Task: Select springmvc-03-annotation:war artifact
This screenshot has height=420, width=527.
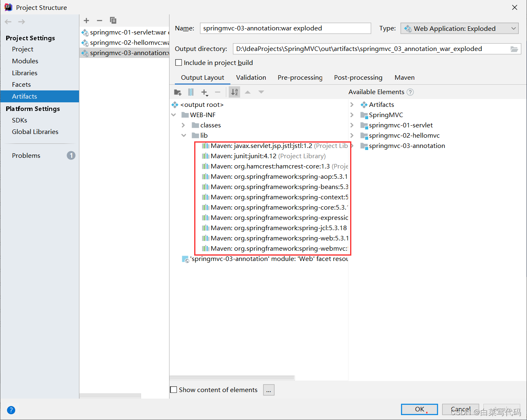Action: [124, 53]
